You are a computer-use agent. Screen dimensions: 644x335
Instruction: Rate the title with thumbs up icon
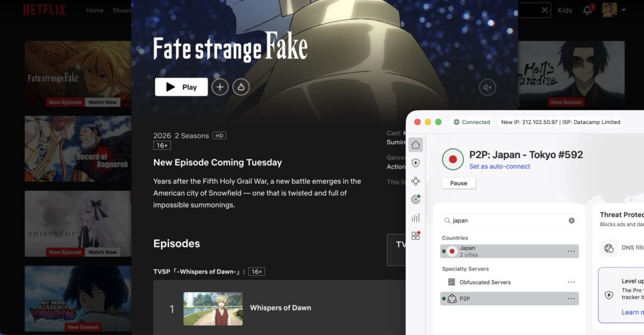pos(241,87)
